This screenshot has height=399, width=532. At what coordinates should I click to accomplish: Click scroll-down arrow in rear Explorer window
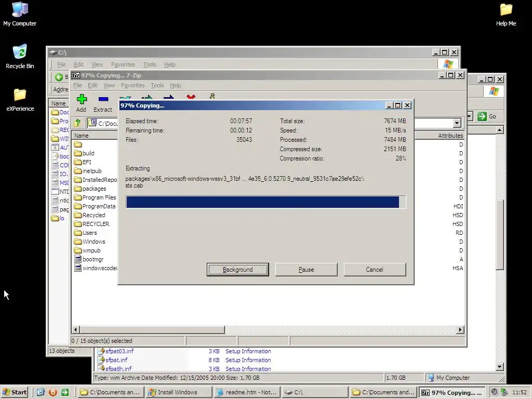pyautogui.click(x=499, y=367)
